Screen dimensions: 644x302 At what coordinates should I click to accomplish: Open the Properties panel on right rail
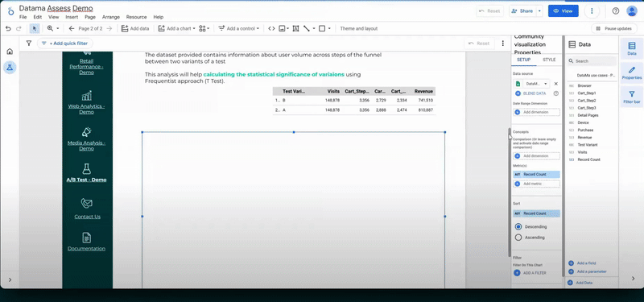tap(632, 72)
